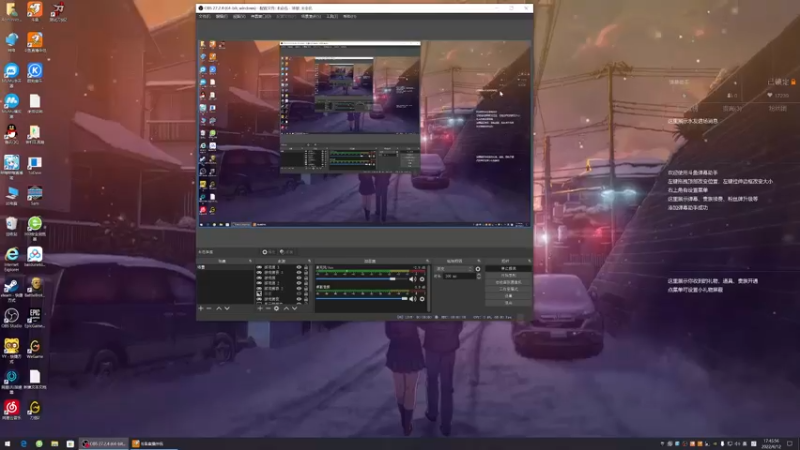Toggle visibility eye of the fourth source row
This screenshot has height=450, width=800.
(299, 283)
